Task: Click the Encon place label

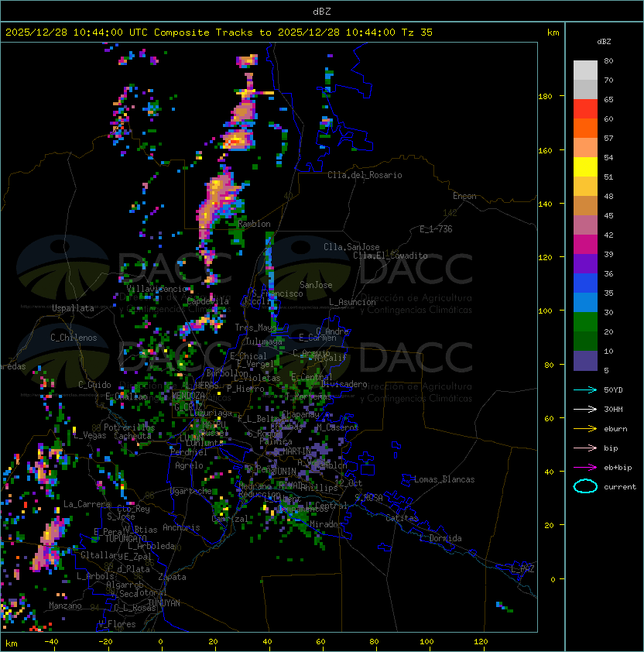Action: click(x=464, y=196)
